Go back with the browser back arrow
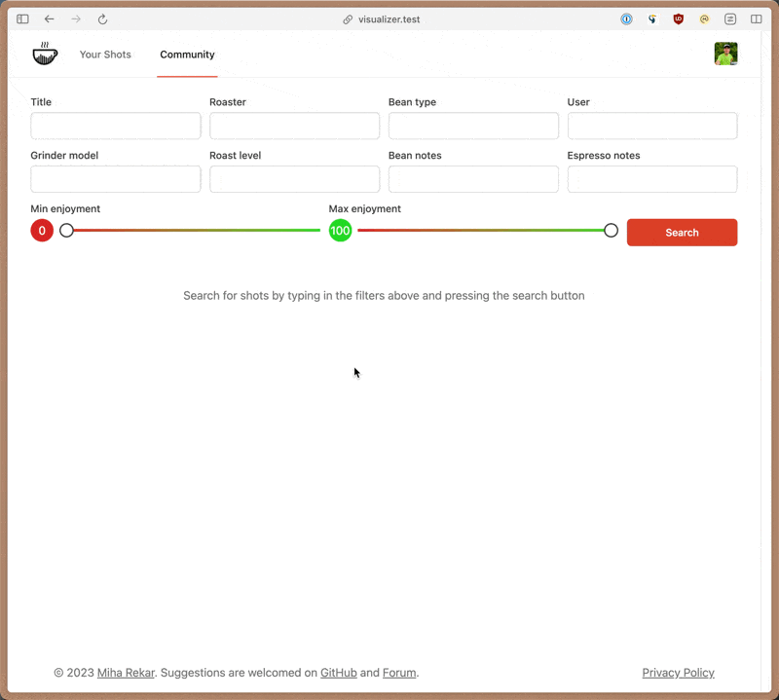This screenshot has height=700, width=779. tap(50, 19)
